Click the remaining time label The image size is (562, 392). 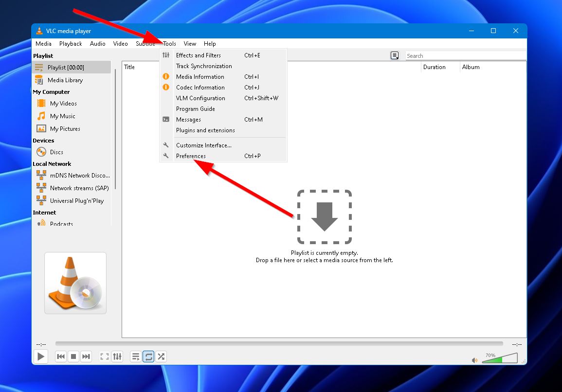tap(517, 344)
